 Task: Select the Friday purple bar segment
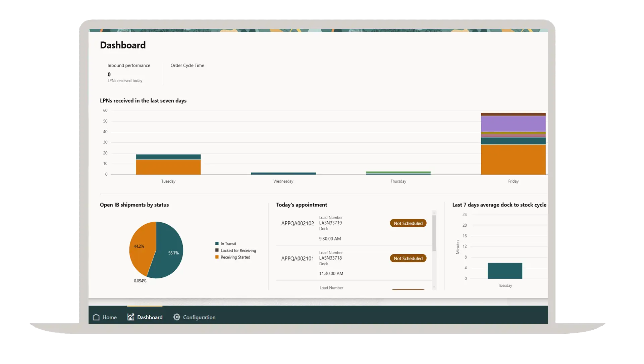pyautogui.click(x=513, y=124)
